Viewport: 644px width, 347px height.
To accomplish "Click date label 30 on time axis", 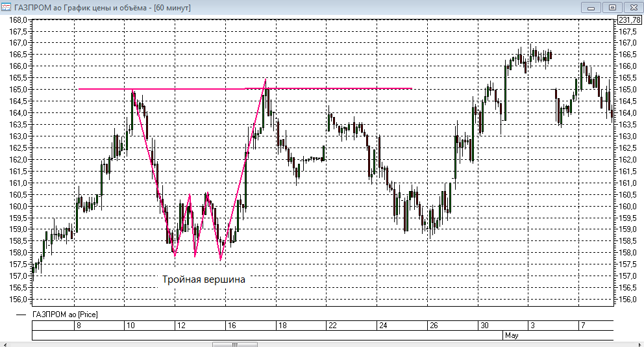I will coord(484,325).
